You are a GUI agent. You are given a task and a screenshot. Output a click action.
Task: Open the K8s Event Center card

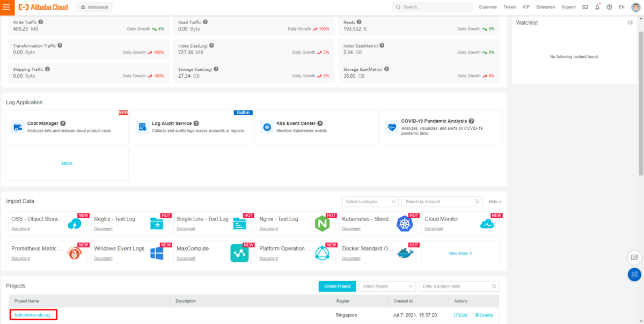[x=316, y=127]
